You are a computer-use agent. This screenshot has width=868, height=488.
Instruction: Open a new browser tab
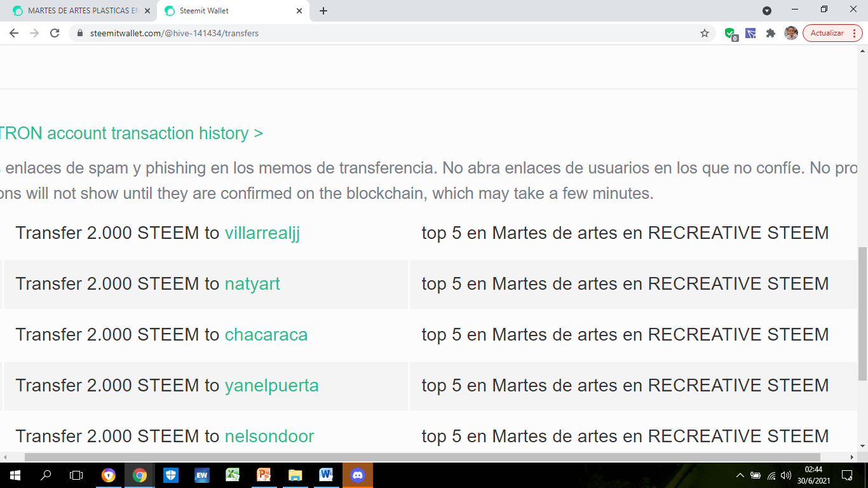click(323, 11)
